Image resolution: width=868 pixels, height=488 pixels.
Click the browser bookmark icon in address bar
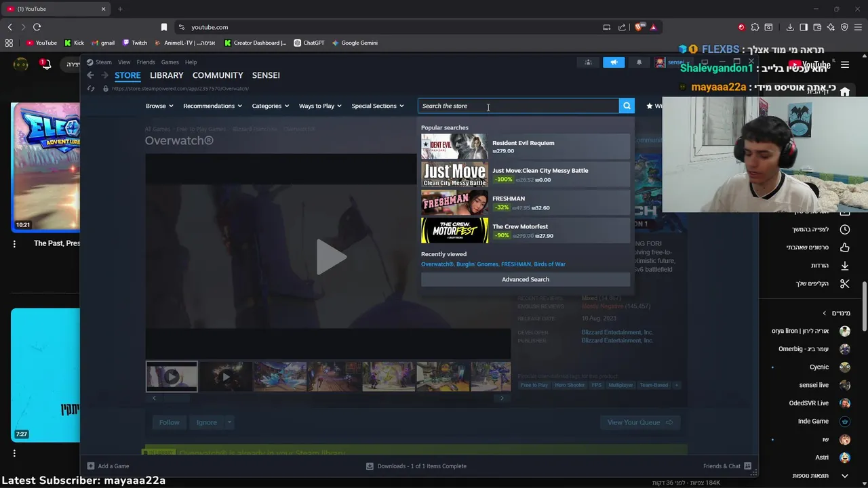coord(164,27)
